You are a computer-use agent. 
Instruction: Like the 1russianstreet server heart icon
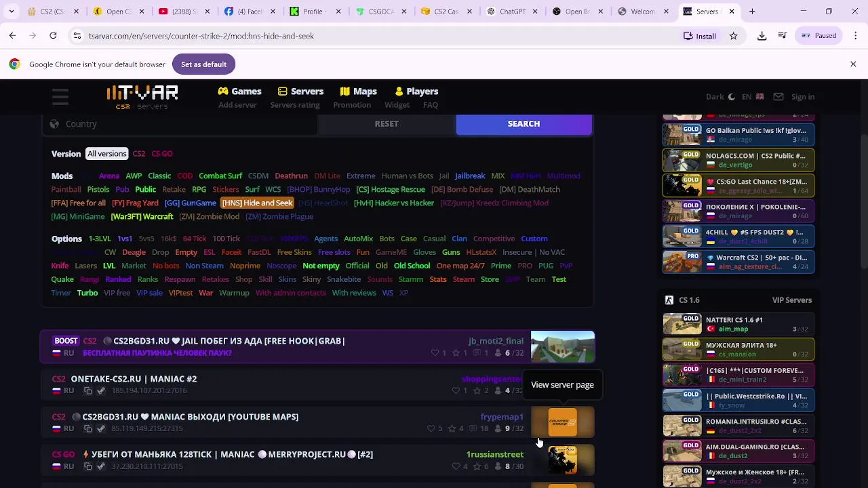(x=456, y=466)
